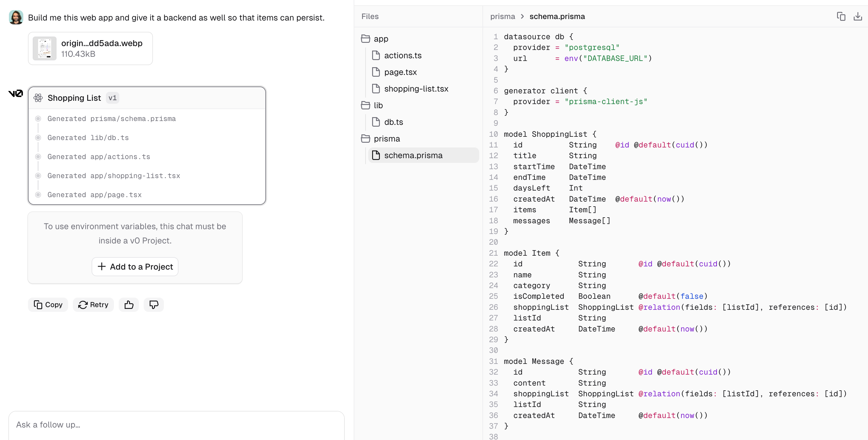Click the download code icon in the top right

pos(858,16)
